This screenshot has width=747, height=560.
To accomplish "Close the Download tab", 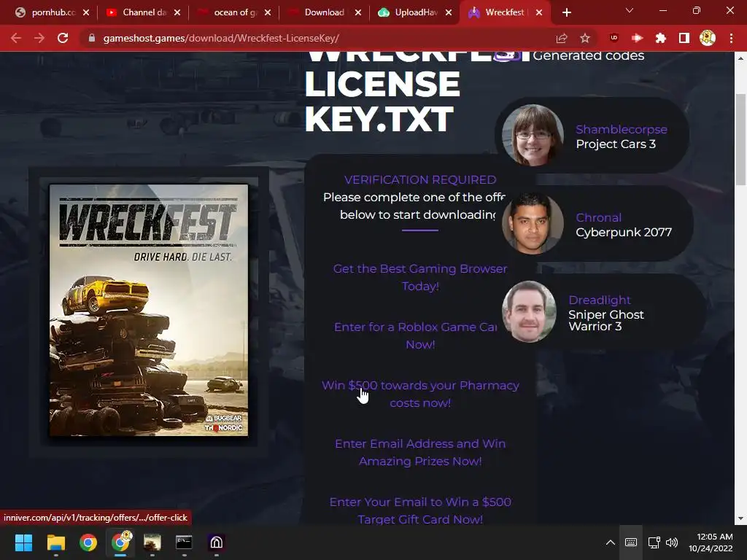I will pos(357,13).
